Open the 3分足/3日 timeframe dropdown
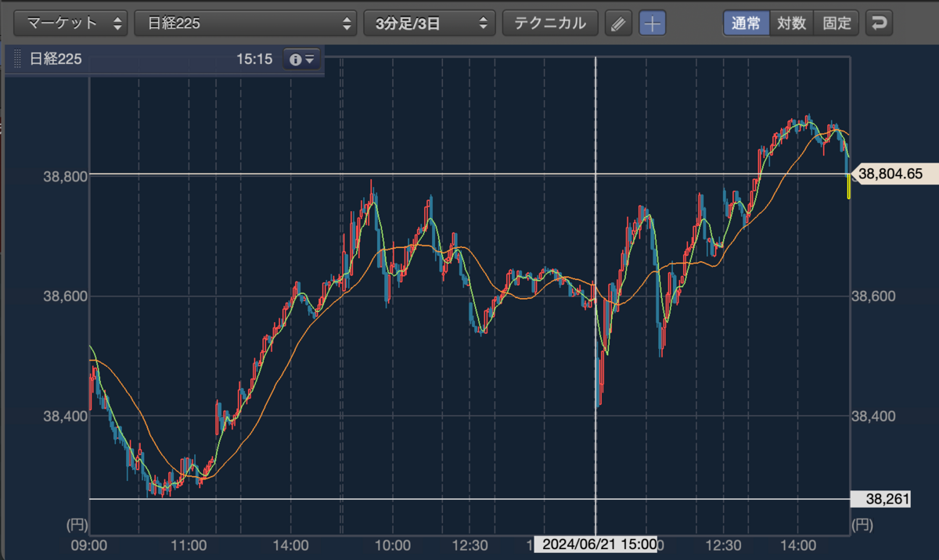The image size is (939, 560). point(430,23)
